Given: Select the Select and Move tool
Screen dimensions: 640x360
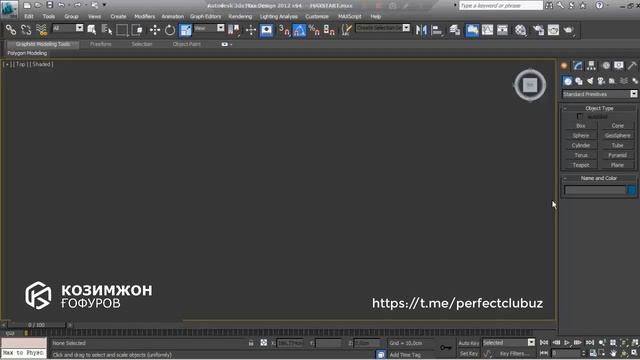Looking at the screenshot, I should pos(155,30).
